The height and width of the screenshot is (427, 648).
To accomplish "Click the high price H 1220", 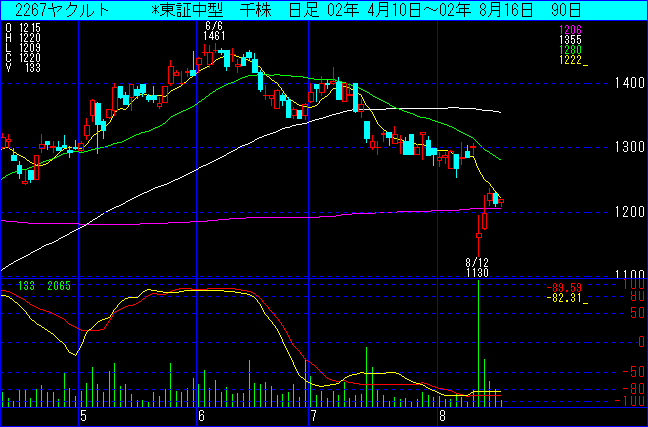I will [x=23, y=38].
